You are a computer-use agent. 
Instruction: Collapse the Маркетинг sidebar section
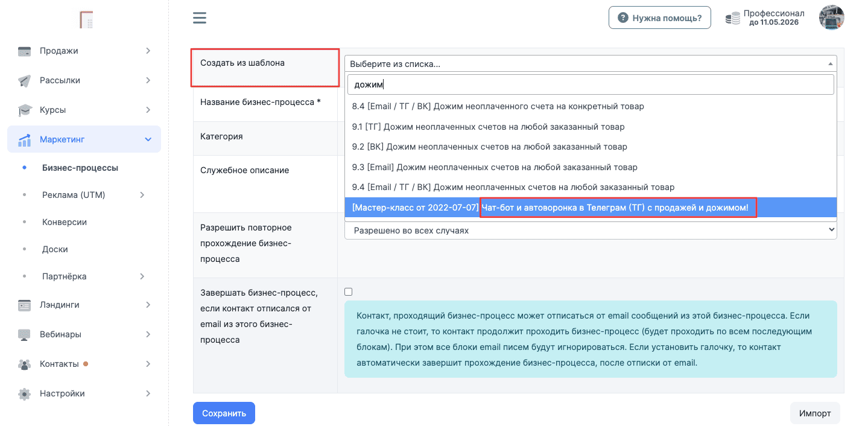tap(148, 140)
